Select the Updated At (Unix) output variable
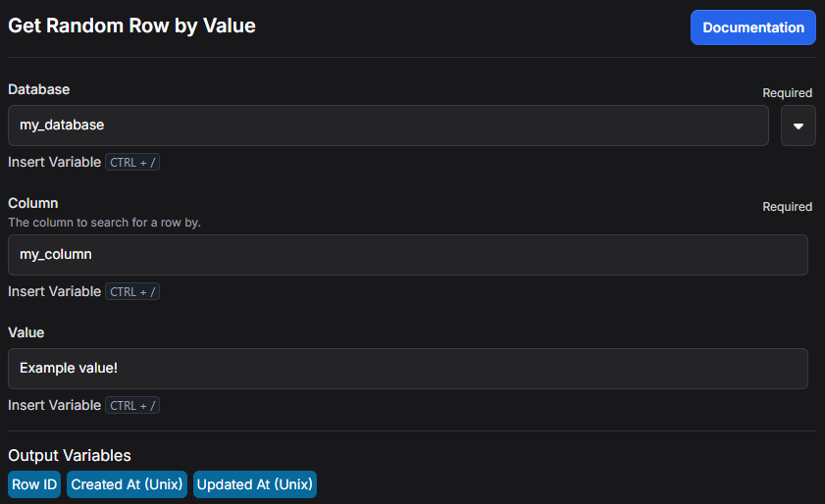The image size is (825, 504). [254, 484]
